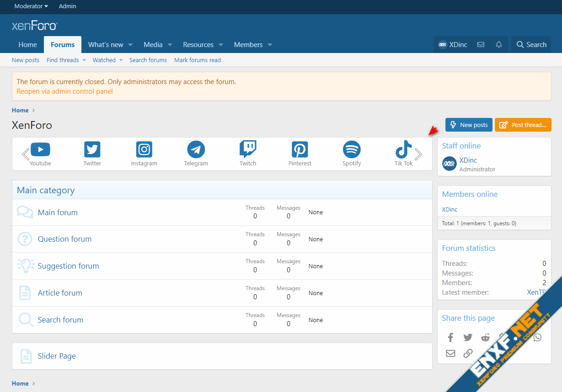Open the conversations envelope icon
The width and height of the screenshot is (562, 392).
click(x=481, y=45)
